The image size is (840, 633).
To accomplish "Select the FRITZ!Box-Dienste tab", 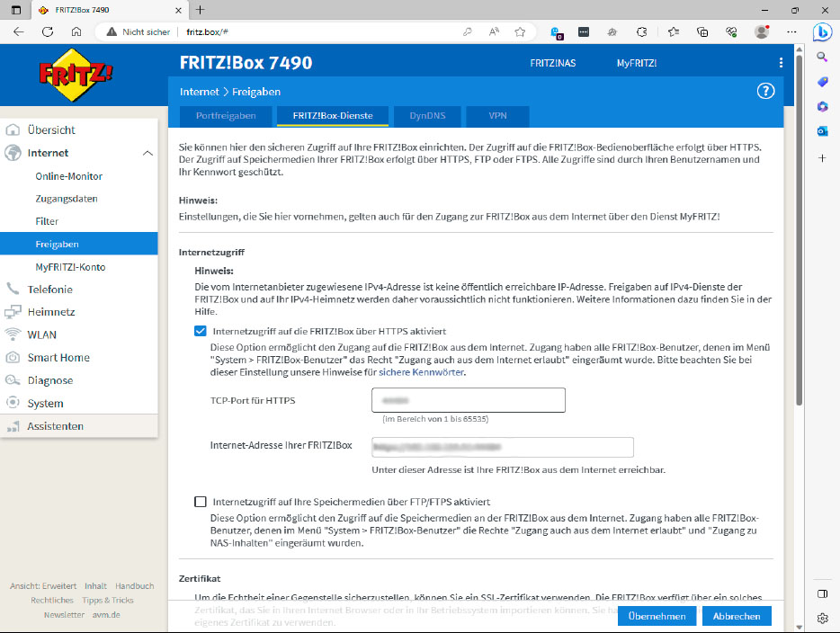I will [333, 116].
